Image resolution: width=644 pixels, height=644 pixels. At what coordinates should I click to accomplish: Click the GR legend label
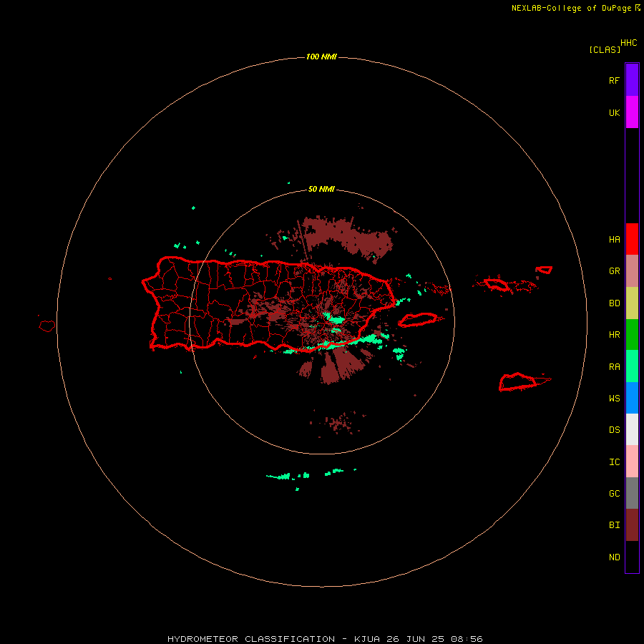pos(614,271)
